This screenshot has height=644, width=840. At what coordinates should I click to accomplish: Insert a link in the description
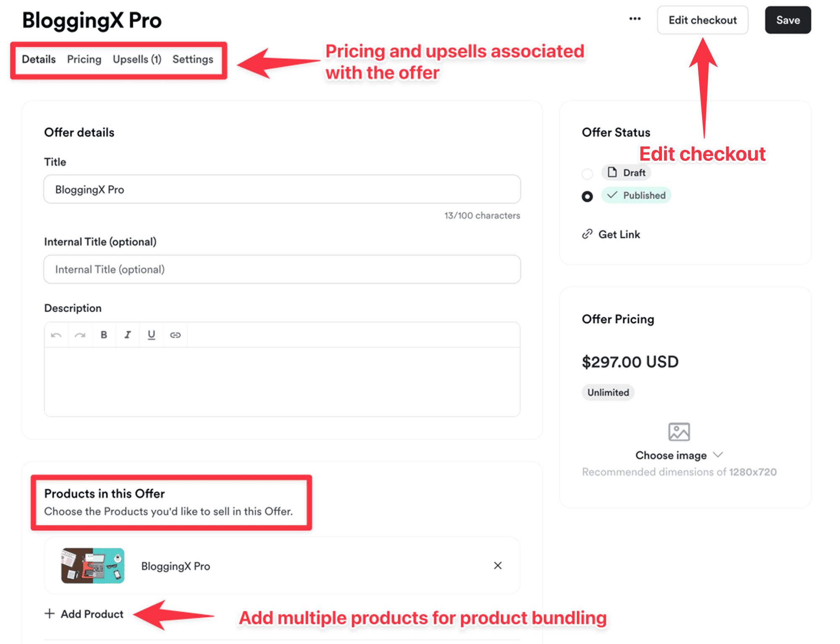pyautogui.click(x=175, y=335)
